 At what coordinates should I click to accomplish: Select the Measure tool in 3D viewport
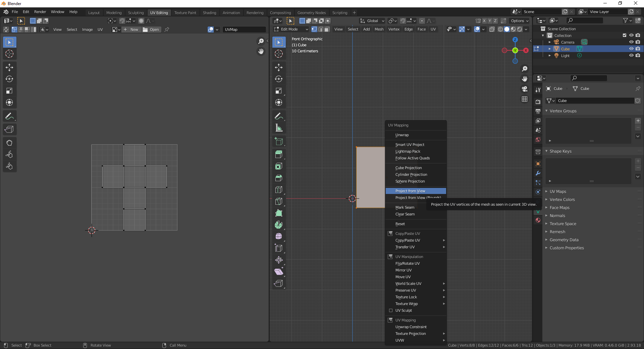[279, 128]
